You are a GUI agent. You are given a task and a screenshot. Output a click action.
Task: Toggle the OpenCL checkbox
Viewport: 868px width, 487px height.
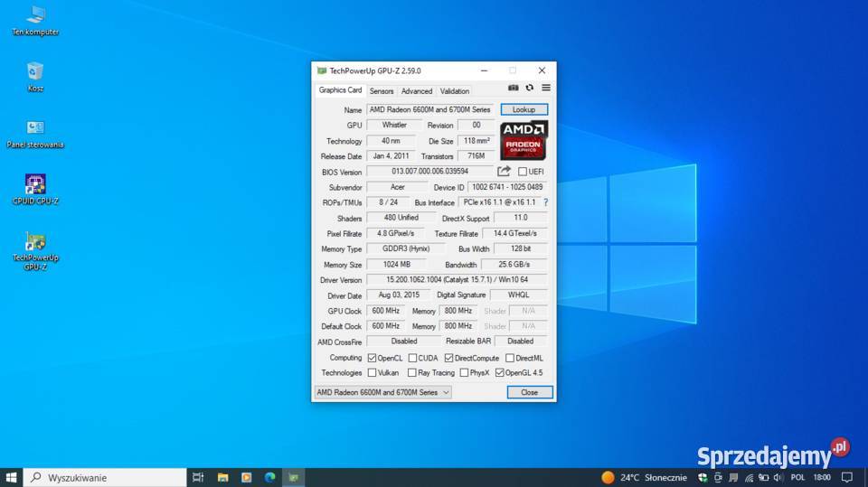click(x=372, y=358)
